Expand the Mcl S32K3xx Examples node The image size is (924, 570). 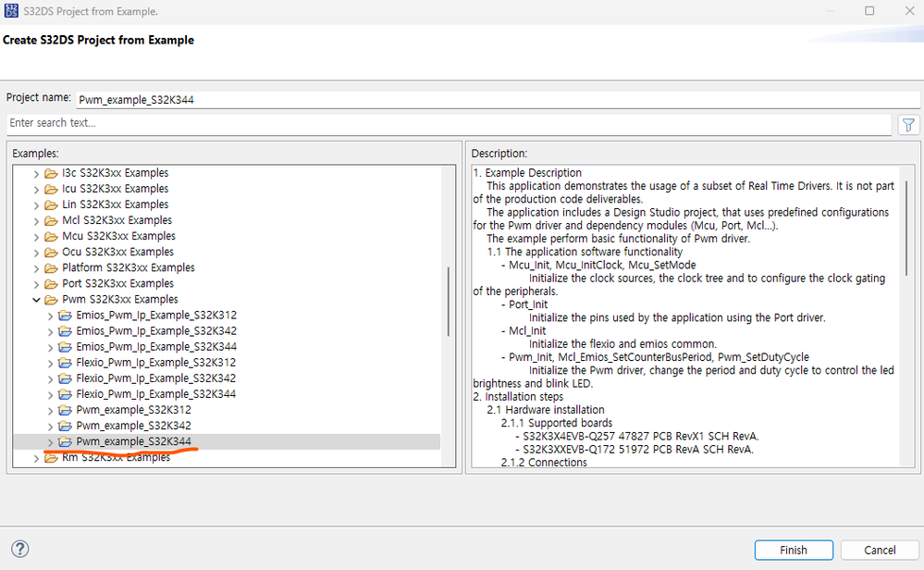pos(37,221)
